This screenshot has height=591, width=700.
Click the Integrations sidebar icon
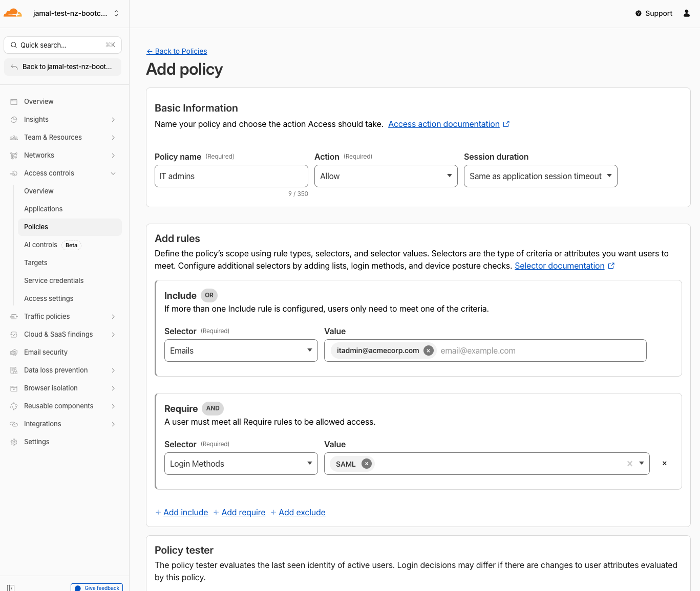coord(14,424)
